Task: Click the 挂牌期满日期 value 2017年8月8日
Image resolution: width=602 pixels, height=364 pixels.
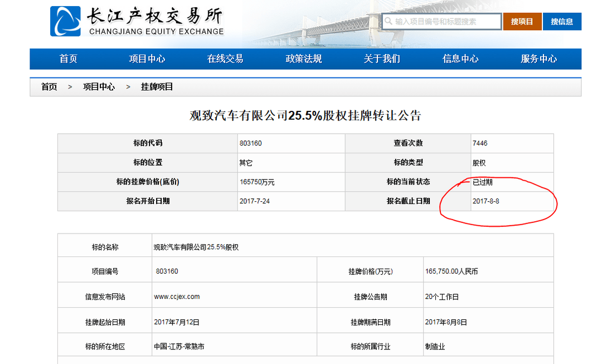Action: [x=446, y=322]
